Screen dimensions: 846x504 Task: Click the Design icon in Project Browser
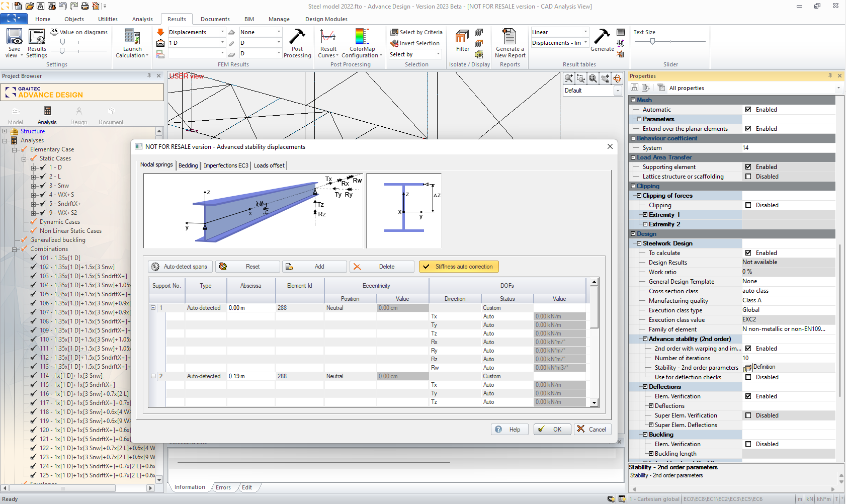click(79, 111)
